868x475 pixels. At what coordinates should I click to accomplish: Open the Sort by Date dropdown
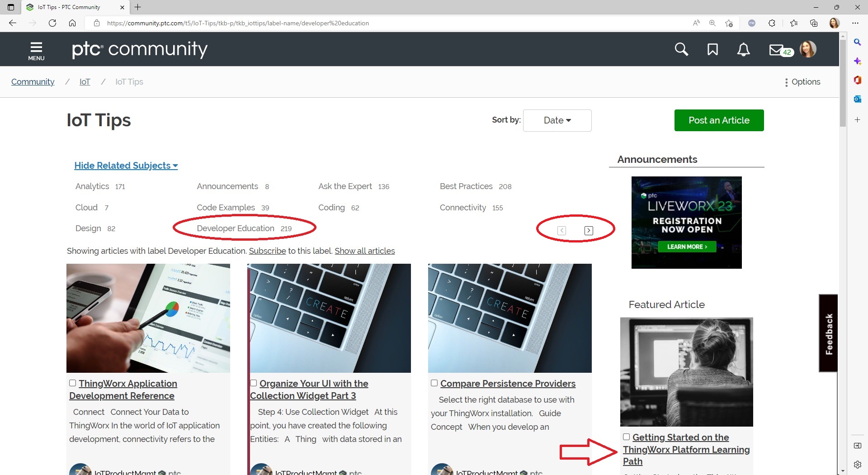[557, 120]
